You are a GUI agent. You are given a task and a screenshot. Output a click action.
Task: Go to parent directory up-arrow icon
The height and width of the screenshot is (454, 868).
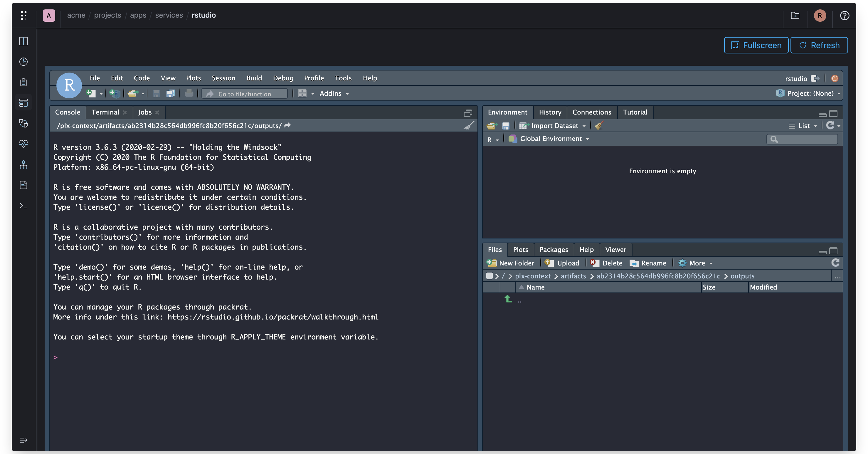tap(508, 299)
